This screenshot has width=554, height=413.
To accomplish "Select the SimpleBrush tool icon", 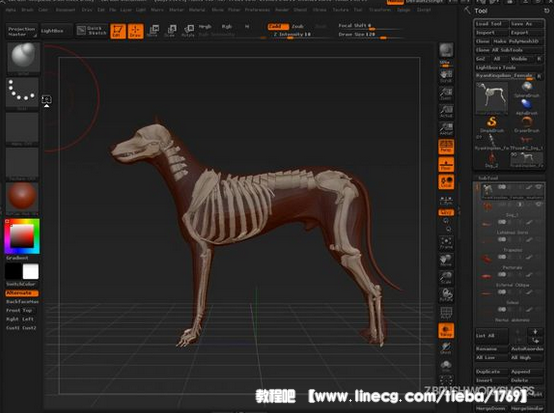I will [491, 124].
